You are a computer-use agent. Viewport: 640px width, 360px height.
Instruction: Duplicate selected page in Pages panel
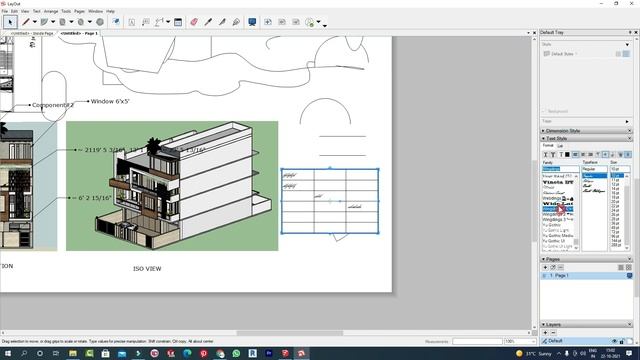553,267
